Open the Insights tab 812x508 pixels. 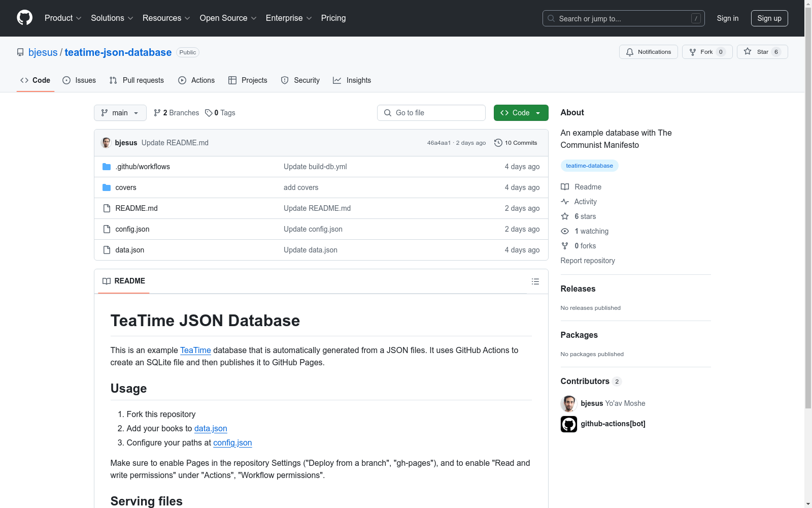352,80
